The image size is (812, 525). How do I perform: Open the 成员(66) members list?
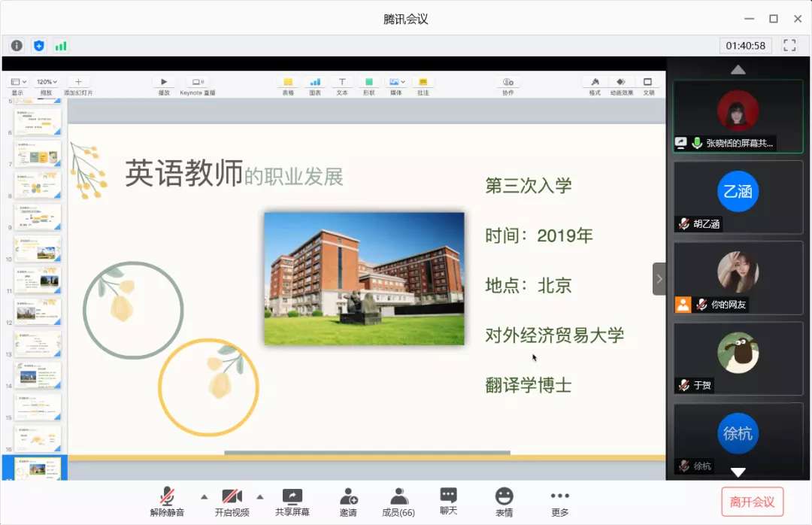tap(398, 502)
